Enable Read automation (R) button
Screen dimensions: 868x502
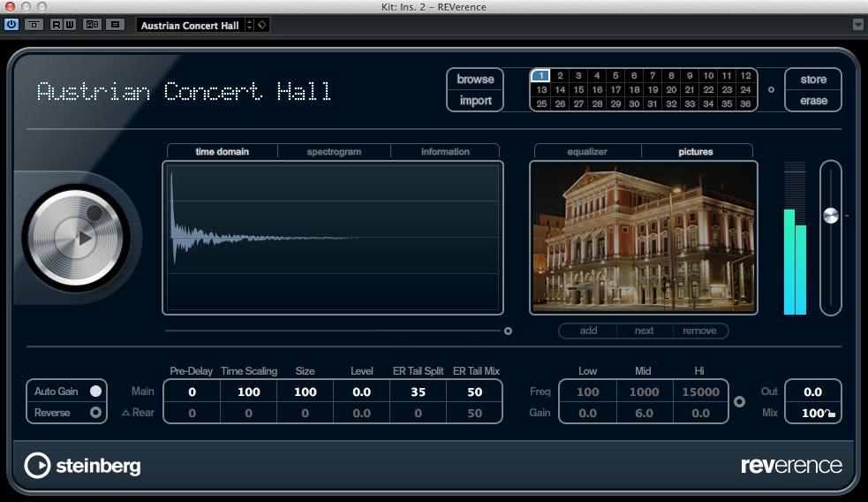click(x=56, y=25)
